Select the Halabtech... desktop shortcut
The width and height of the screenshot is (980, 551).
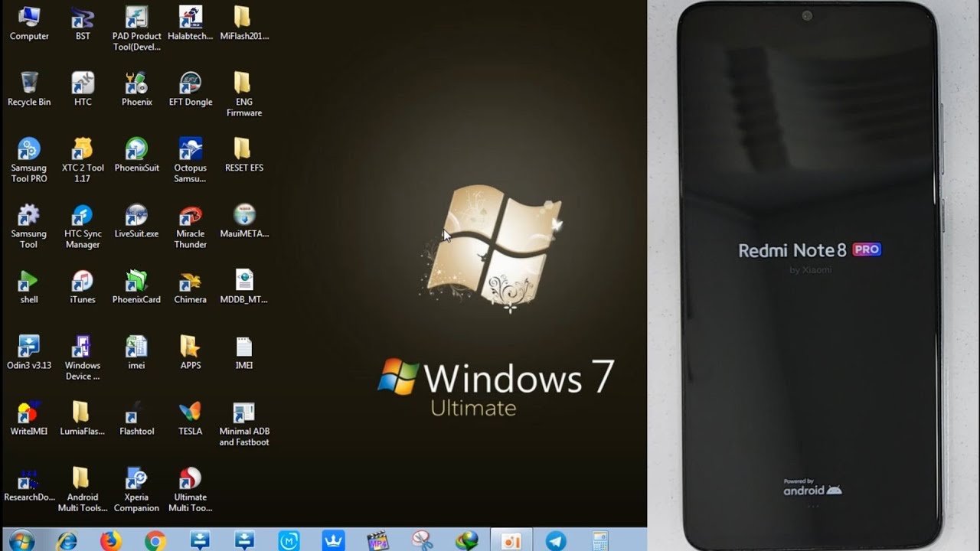coord(190,23)
